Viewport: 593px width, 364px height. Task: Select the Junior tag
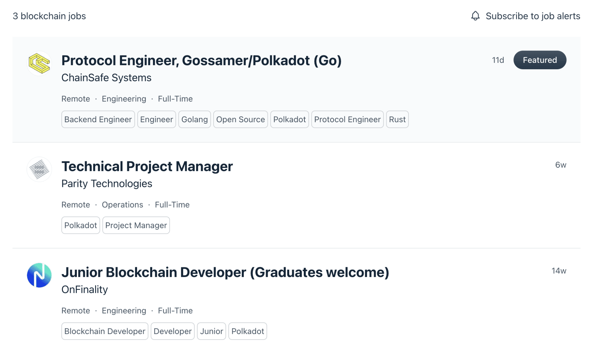(212, 331)
